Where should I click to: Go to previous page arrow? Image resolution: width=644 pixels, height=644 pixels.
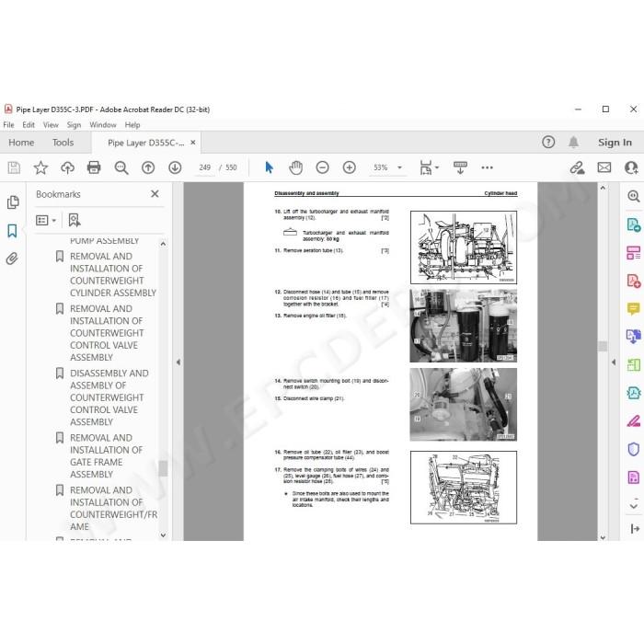point(148,167)
